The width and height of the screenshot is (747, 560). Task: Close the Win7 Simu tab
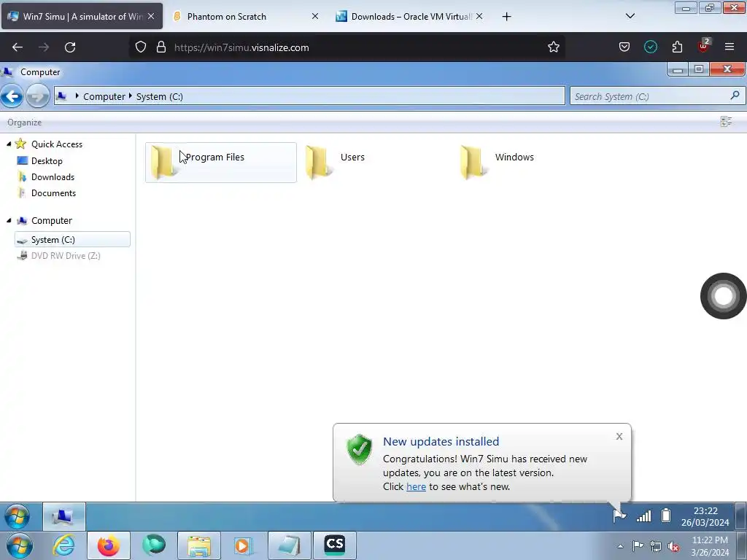tap(151, 16)
